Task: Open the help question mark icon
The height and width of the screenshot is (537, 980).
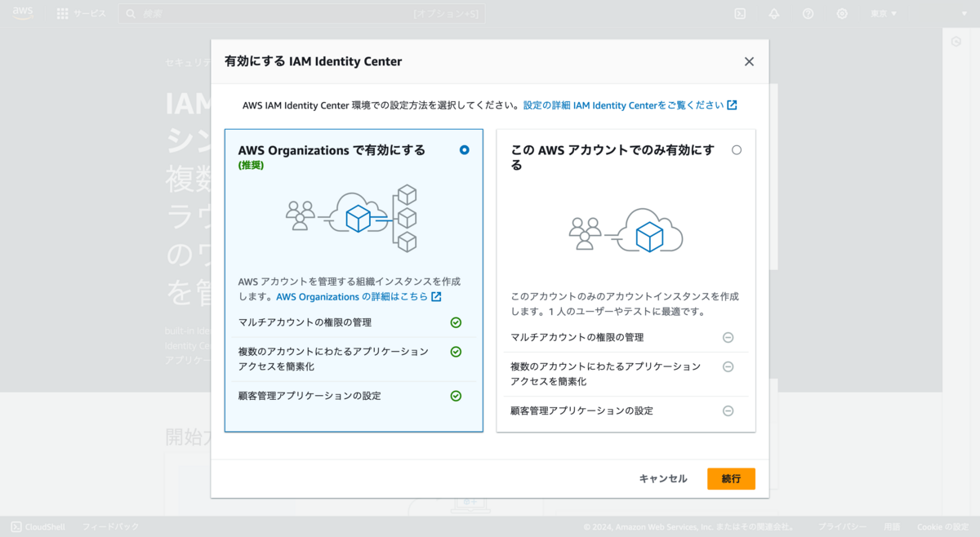Action: (808, 14)
